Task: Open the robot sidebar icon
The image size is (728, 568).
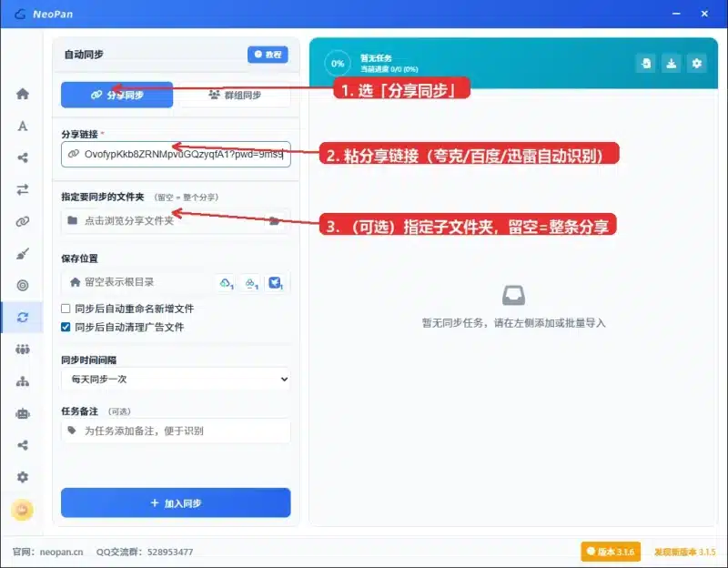Action: tap(22, 413)
